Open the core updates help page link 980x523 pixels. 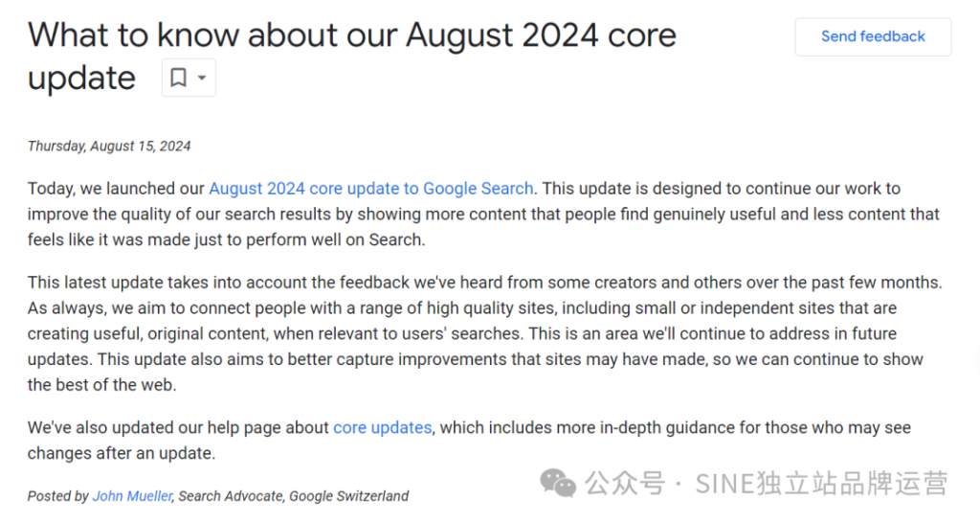pos(383,428)
